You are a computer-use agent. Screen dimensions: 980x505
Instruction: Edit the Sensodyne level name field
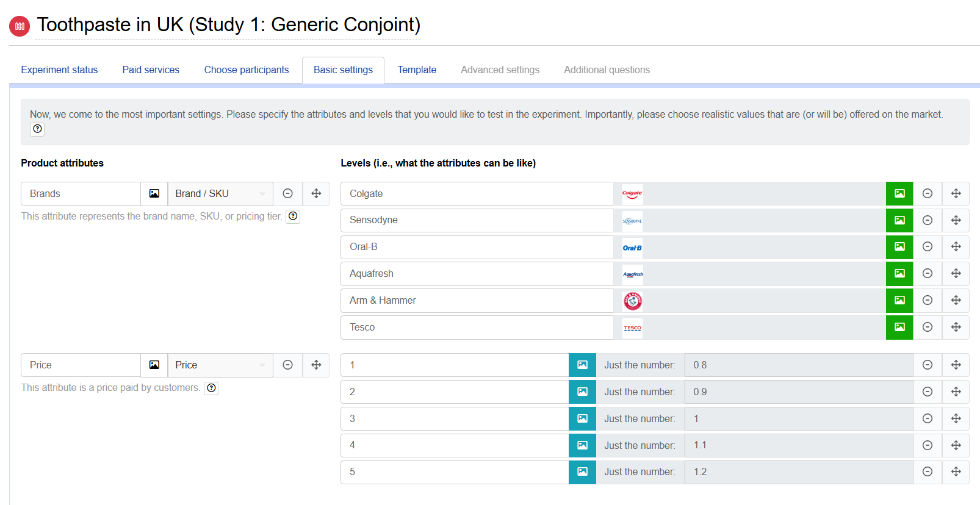[477, 220]
